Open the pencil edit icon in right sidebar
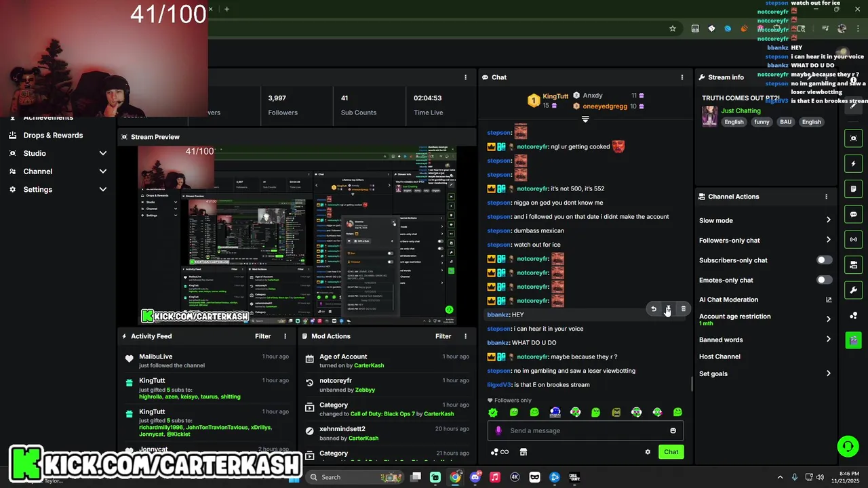 click(853, 105)
